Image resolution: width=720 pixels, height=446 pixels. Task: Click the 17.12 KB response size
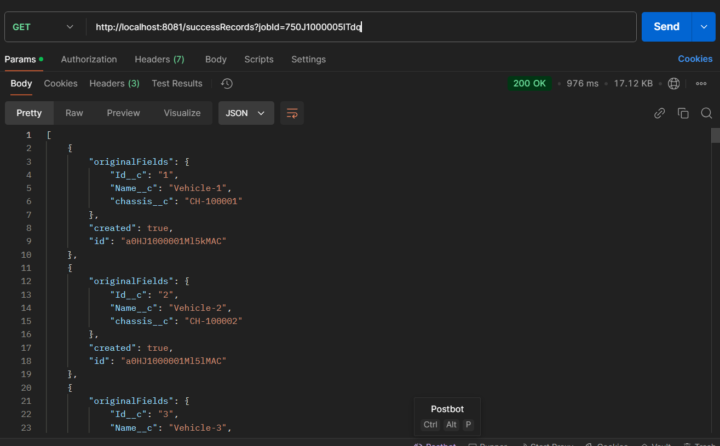click(x=633, y=84)
